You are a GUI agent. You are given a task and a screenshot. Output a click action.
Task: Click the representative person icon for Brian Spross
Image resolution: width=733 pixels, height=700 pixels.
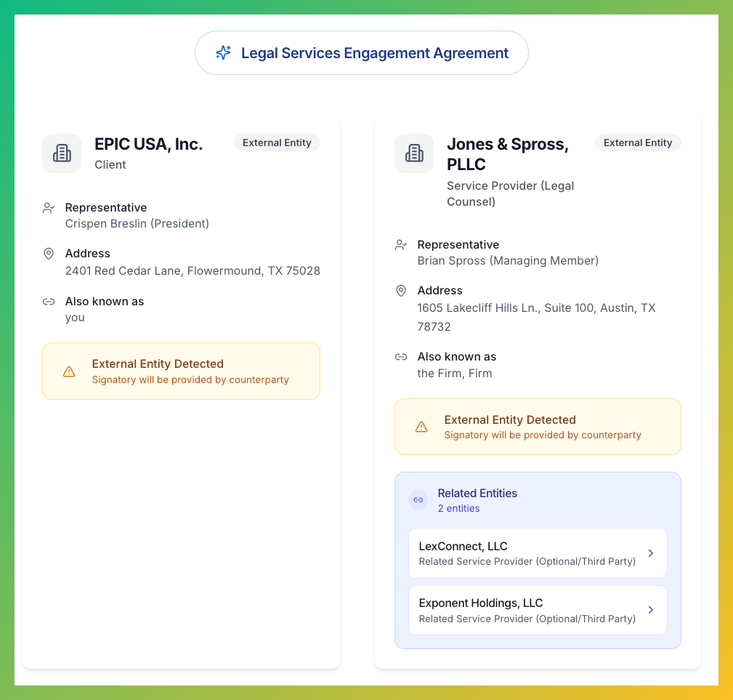[401, 245]
